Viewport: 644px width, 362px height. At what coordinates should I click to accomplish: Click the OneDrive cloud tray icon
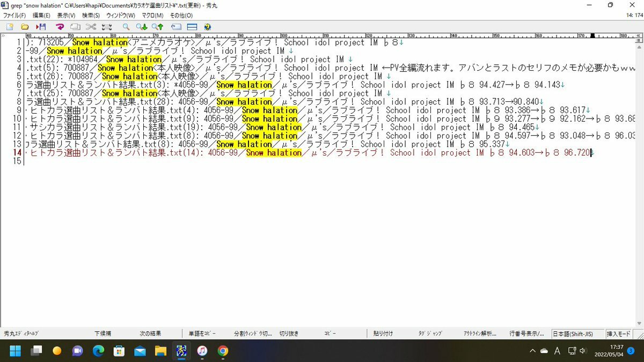point(544,351)
